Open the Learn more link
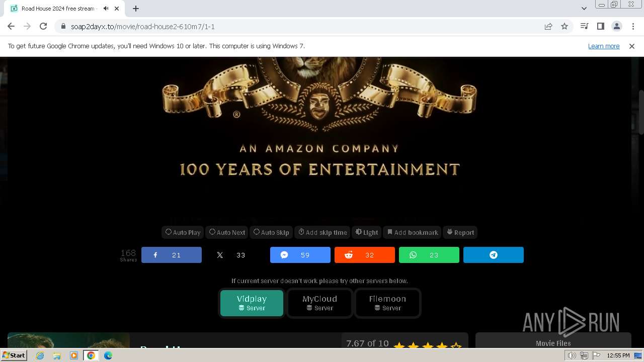 [x=604, y=46]
